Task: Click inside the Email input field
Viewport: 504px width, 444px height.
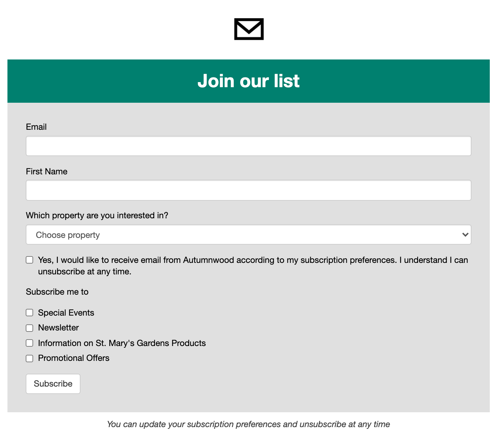Action: click(x=248, y=146)
